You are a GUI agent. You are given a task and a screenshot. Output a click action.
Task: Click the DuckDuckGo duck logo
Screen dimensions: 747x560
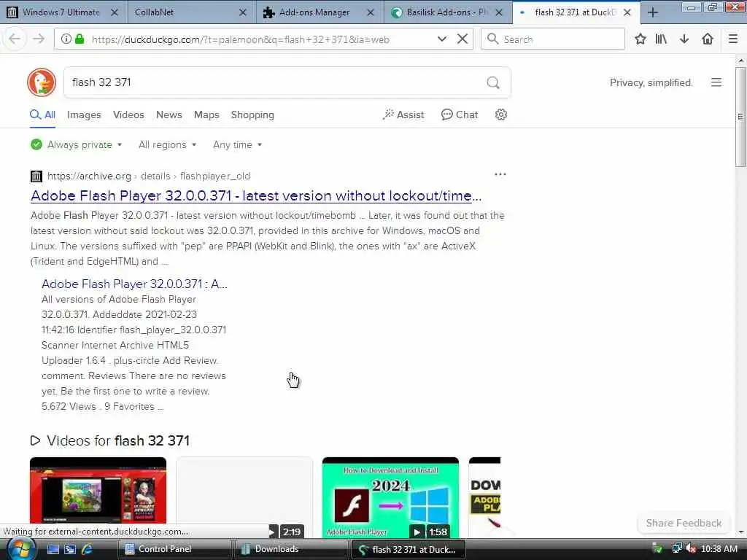tap(42, 82)
